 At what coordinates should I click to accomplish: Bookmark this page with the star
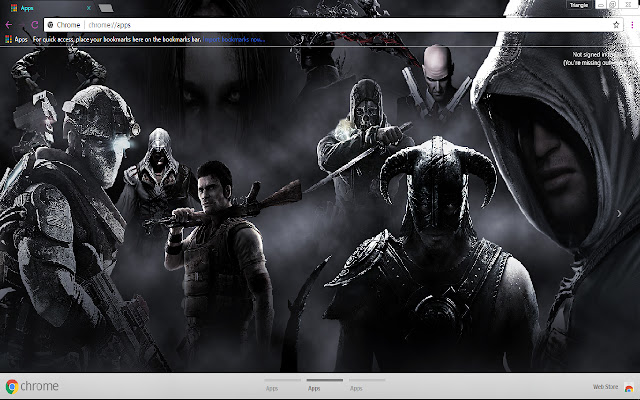tap(616, 25)
